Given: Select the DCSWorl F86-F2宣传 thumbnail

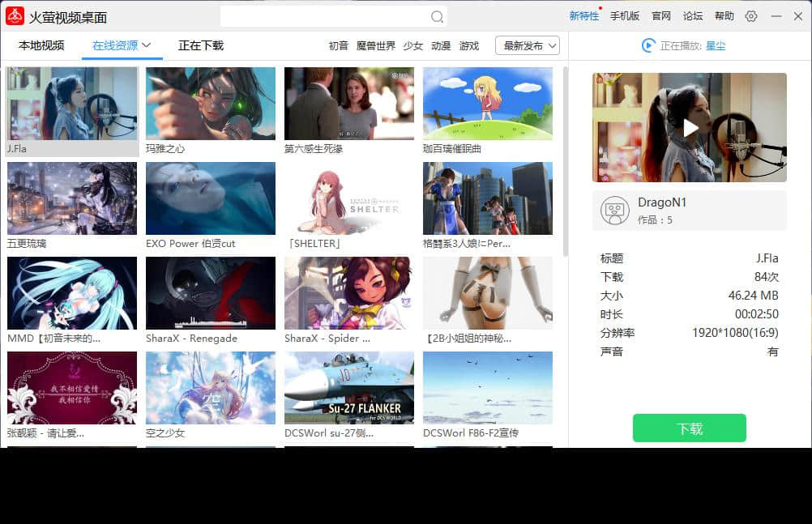Looking at the screenshot, I should click(488, 388).
